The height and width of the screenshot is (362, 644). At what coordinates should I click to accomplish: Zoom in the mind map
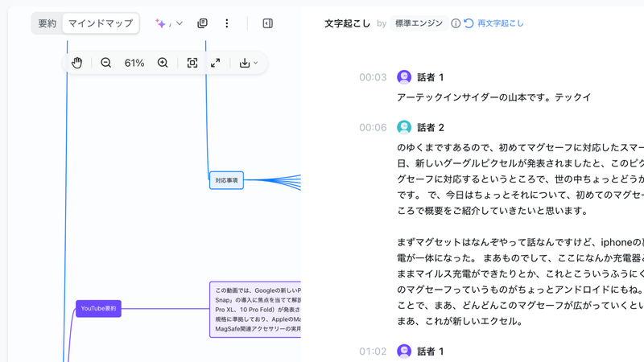pos(163,63)
